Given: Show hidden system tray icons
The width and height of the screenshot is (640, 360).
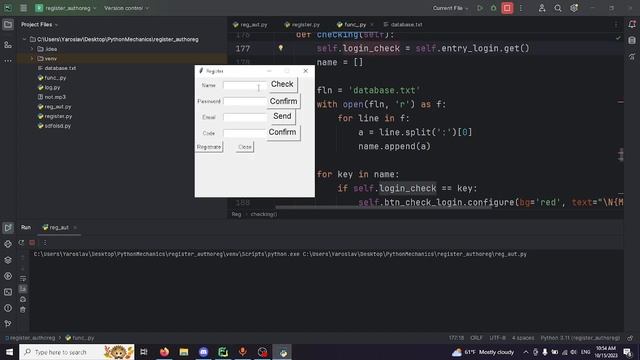Looking at the screenshot, I should tap(526, 352).
